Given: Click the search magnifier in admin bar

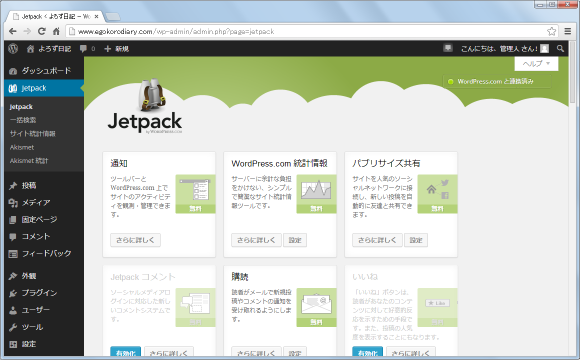Looking at the screenshot, I should pos(560,48).
